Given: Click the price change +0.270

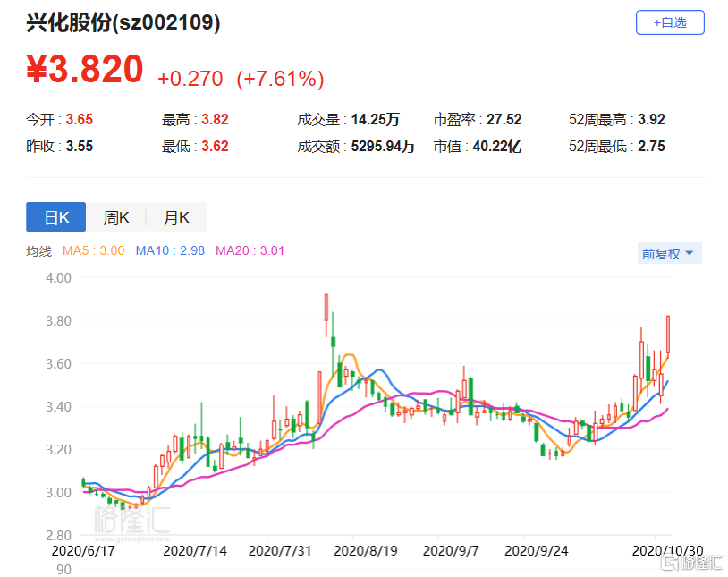Looking at the screenshot, I should [190, 79].
